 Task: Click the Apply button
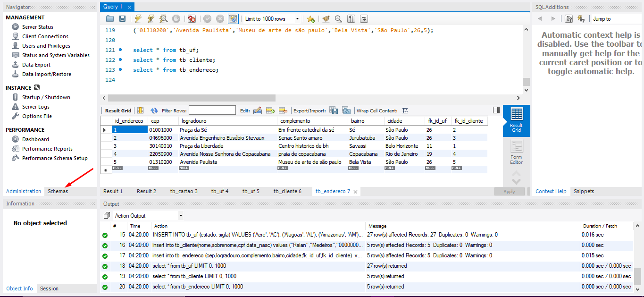pyautogui.click(x=510, y=191)
